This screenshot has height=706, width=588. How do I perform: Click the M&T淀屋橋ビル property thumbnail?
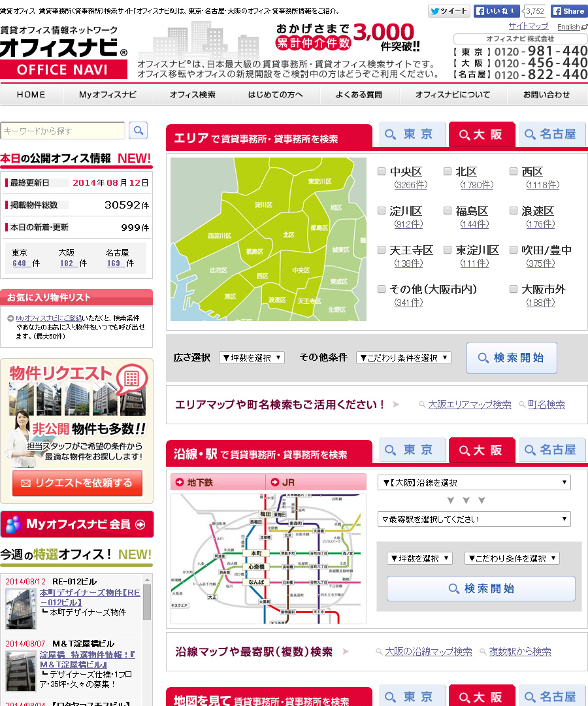21,671
